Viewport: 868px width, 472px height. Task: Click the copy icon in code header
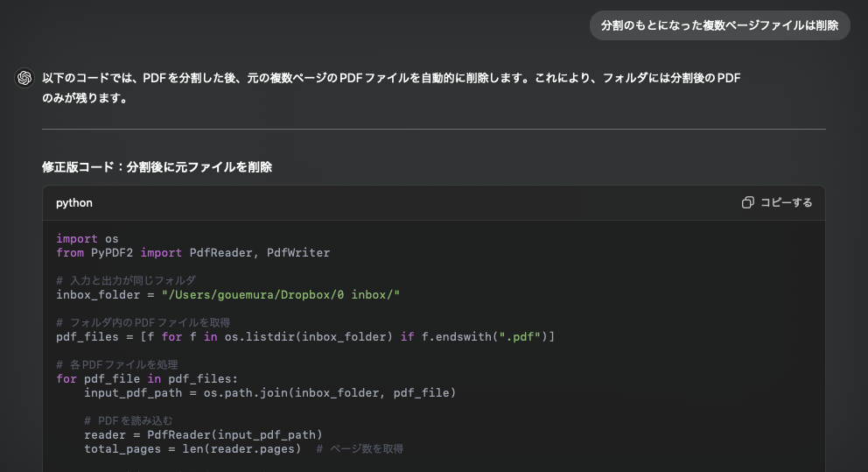(x=748, y=203)
